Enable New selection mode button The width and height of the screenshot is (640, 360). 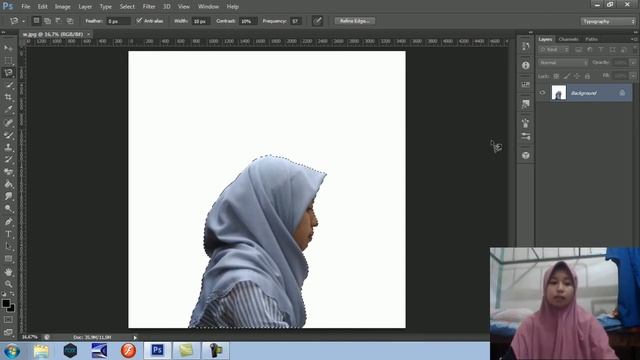click(36, 20)
